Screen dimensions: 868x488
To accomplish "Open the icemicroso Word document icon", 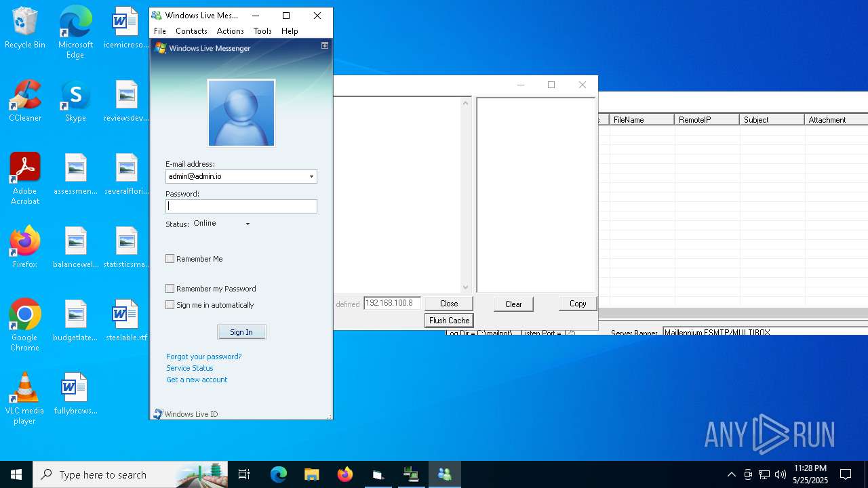I will pos(126,28).
